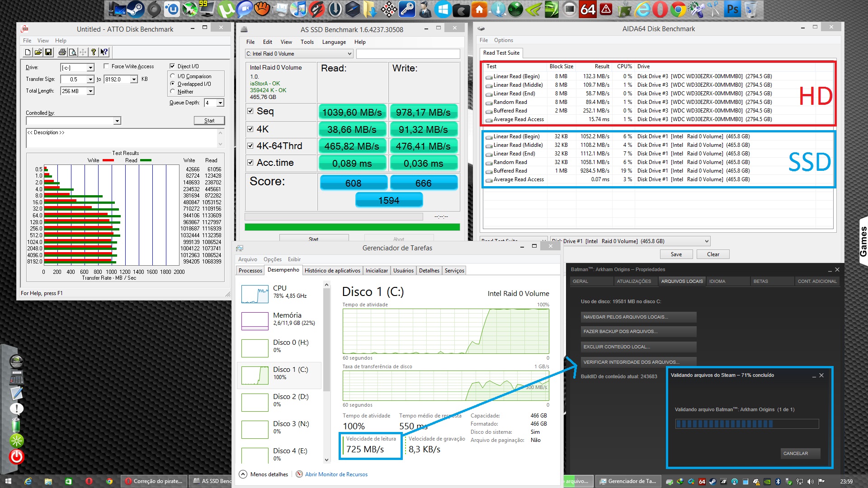Click the AS SSD Benchmark start button icon
Image resolution: width=868 pixels, height=488 pixels.
314,238
